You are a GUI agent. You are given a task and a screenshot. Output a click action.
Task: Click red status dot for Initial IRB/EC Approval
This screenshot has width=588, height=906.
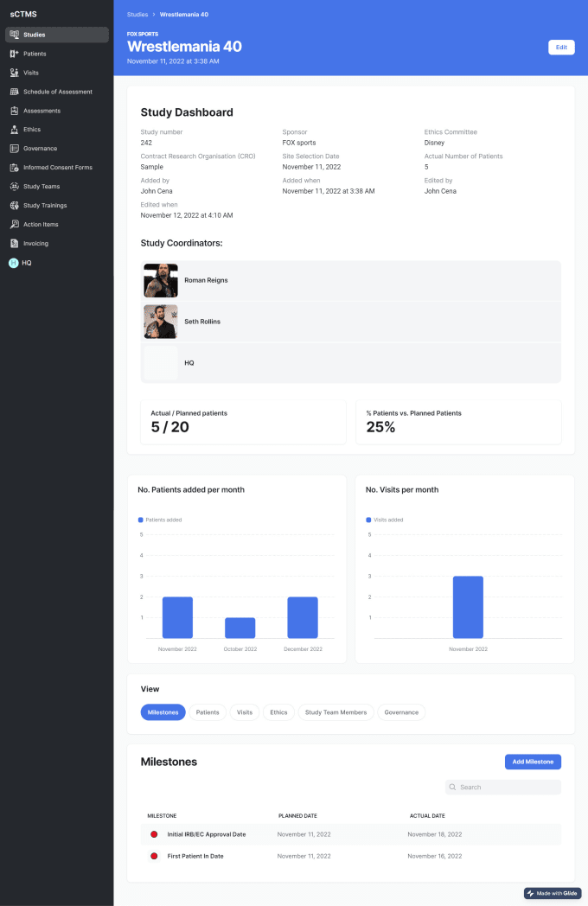tap(154, 834)
